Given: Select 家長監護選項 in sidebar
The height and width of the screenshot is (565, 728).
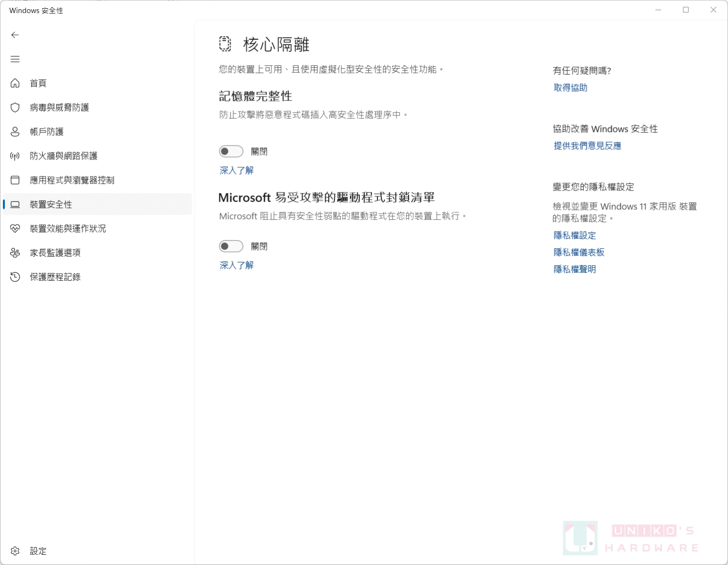Looking at the screenshot, I should [98, 253].
